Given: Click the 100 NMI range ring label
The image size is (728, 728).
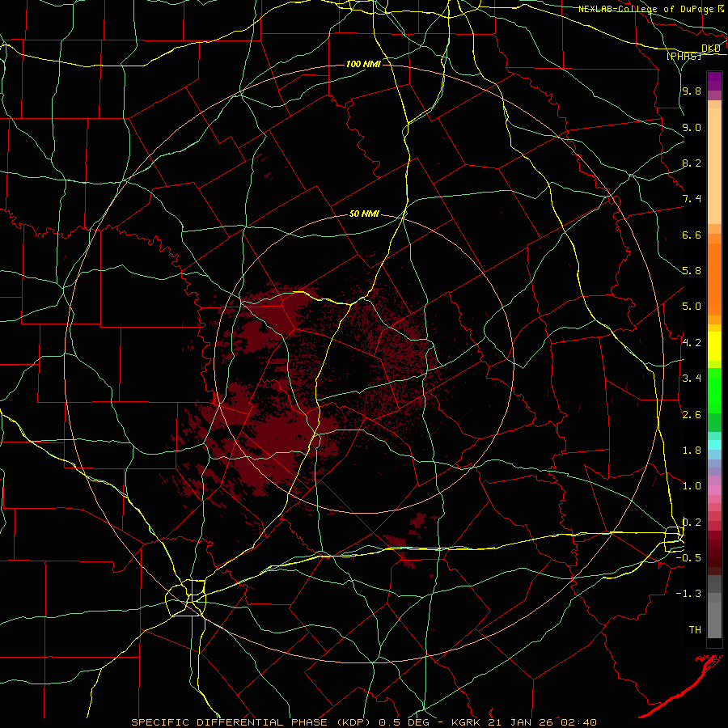Looking at the screenshot, I should (363, 64).
